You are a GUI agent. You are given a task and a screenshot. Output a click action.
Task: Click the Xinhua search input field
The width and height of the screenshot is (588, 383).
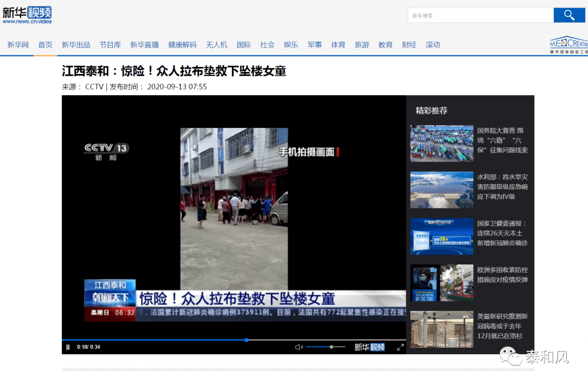(x=481, y=15)
